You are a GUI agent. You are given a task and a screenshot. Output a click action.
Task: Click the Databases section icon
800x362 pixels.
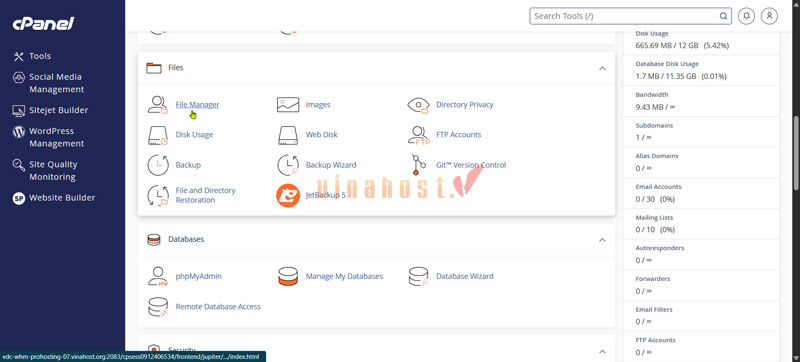[154, 239]
